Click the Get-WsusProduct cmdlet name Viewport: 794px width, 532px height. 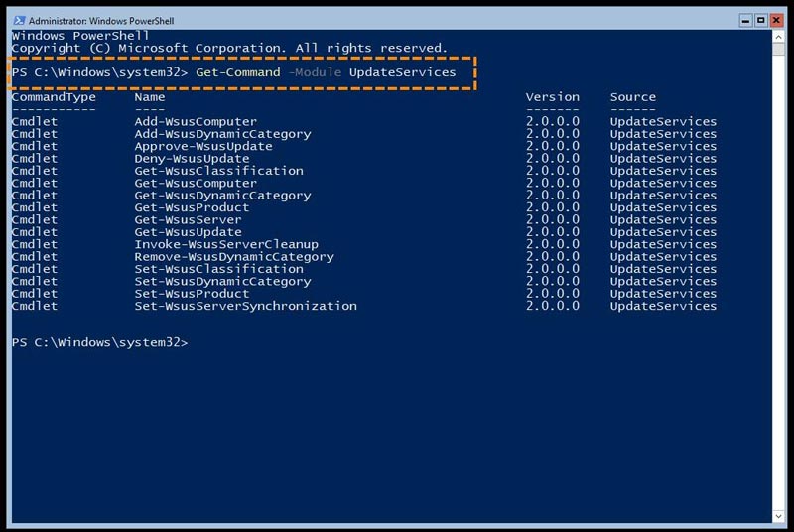tap(192, 207)
